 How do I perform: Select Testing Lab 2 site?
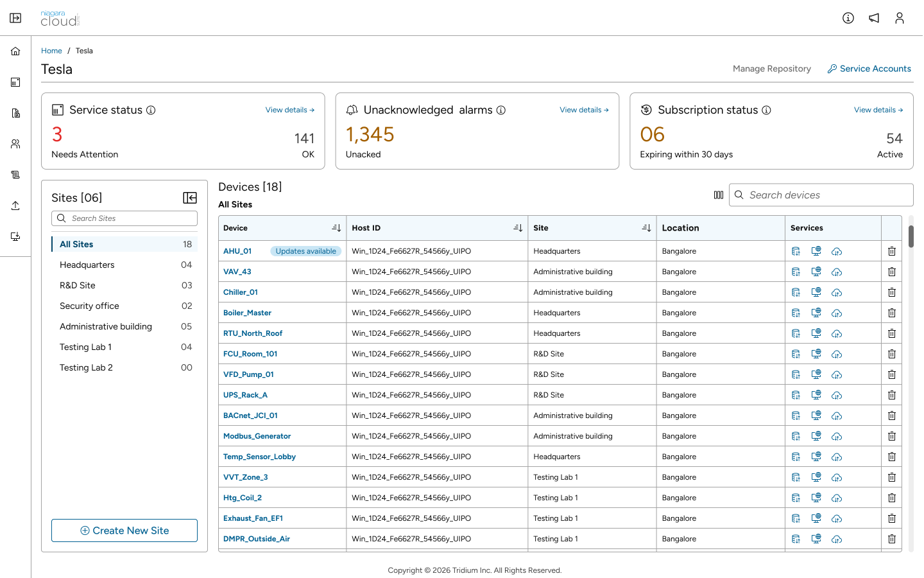[124, 367]
